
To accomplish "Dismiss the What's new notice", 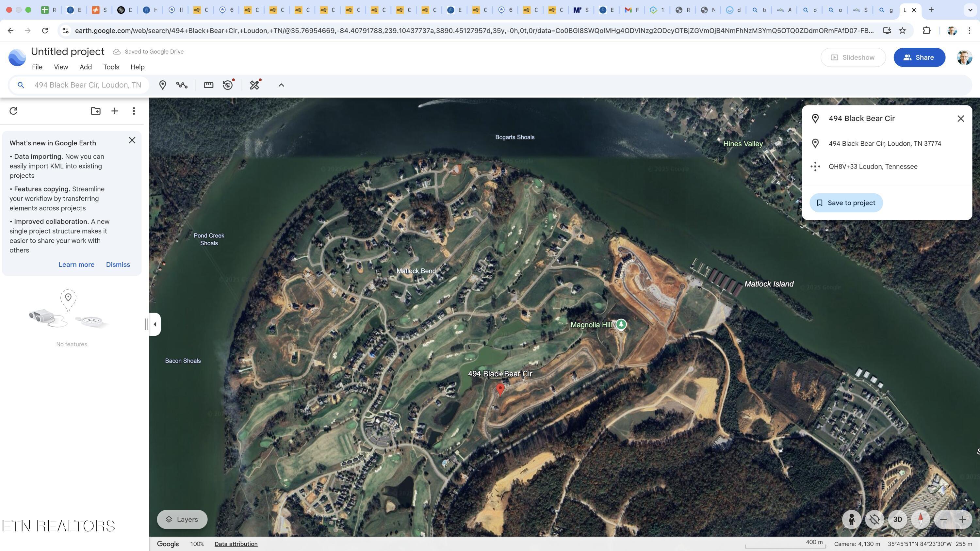I will 118,265.
